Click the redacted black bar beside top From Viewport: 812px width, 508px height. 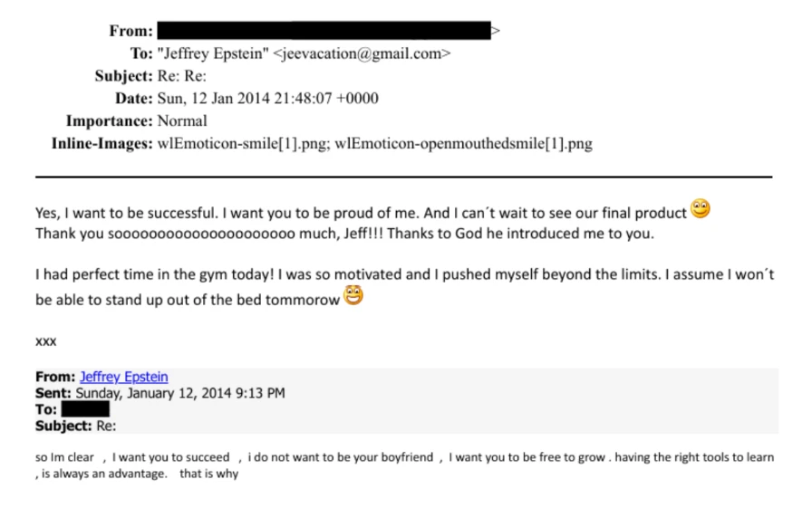pos(324,31)
